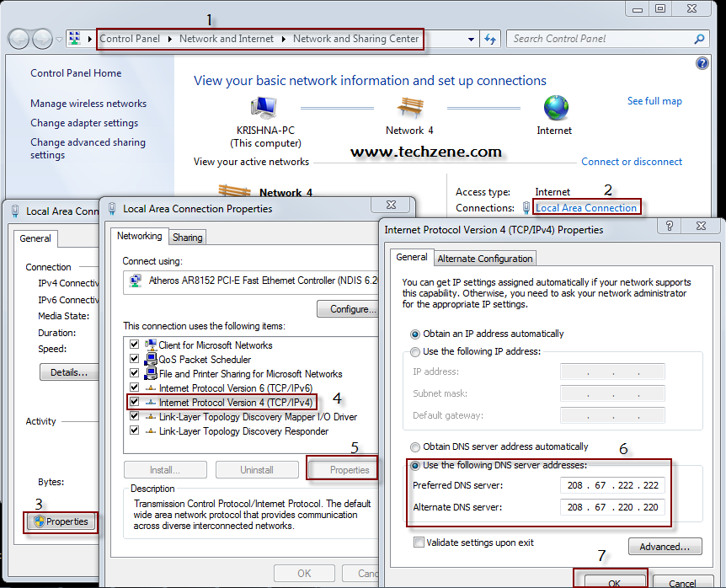Click the Preferred DNS server field
Viewport: 726px width, 588px height.
[612, 485]
